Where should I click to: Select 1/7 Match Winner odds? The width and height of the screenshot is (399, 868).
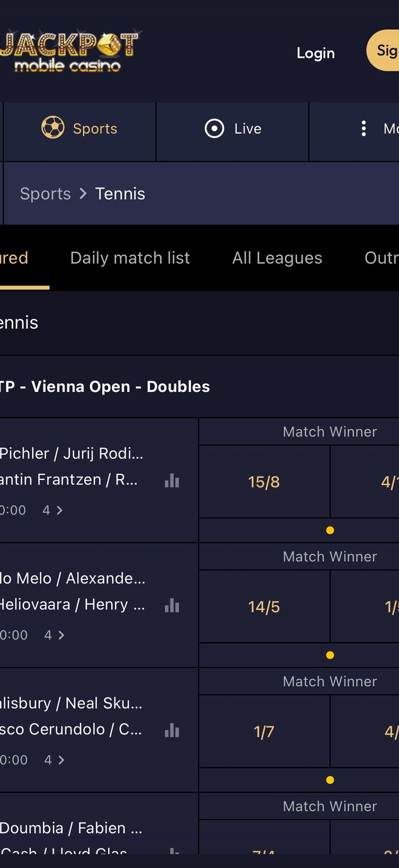click(x=264, y=732)
